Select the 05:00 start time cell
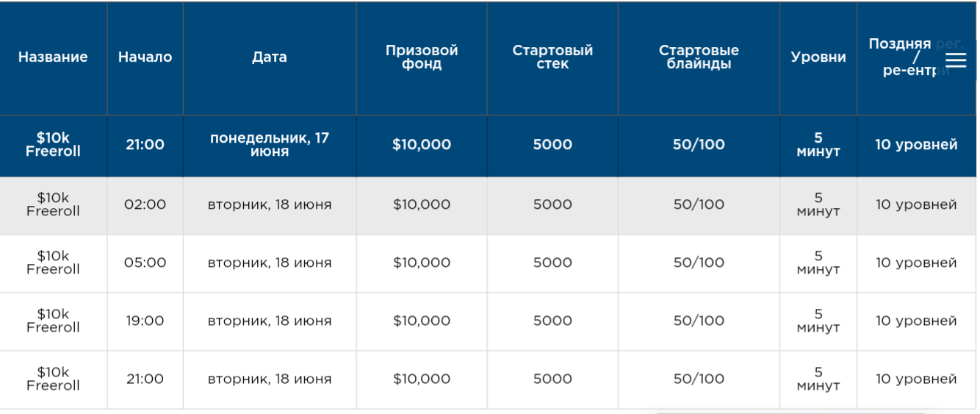The image size is (980, 414). click(145, 263)
